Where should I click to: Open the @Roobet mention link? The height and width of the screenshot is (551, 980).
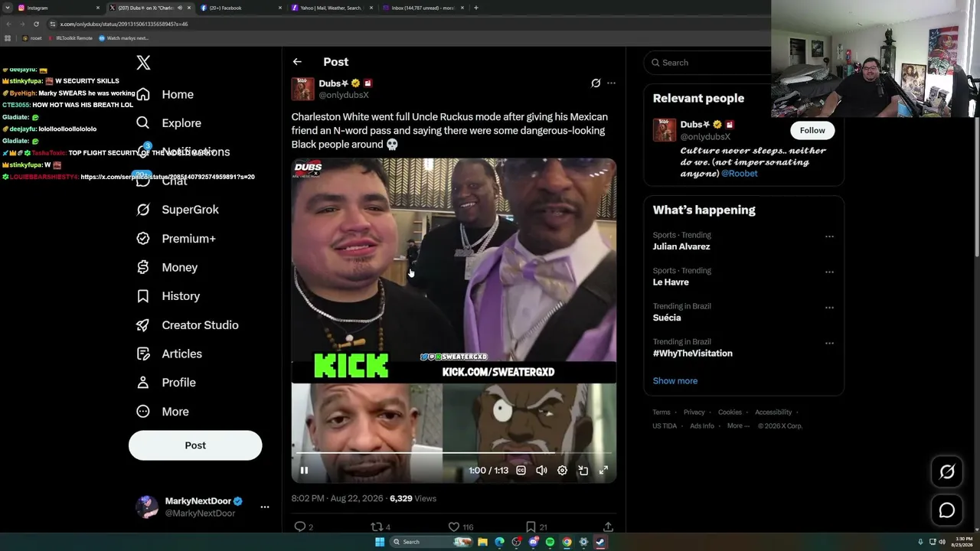click(x=740, y=174)
